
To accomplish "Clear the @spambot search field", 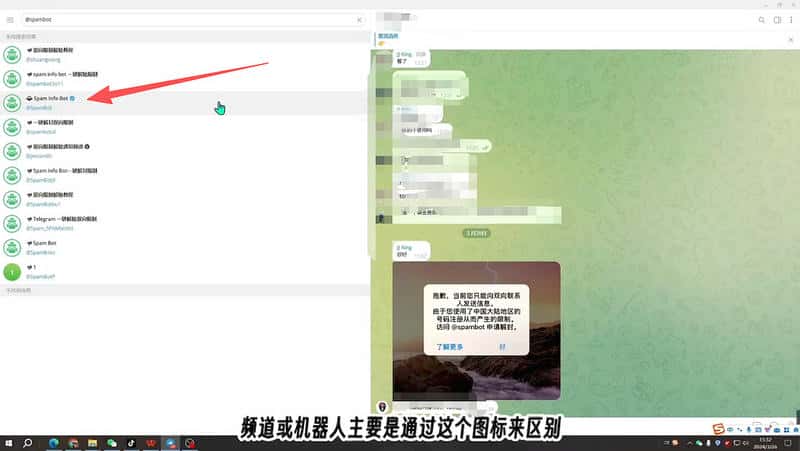I will tap(359, 20).
